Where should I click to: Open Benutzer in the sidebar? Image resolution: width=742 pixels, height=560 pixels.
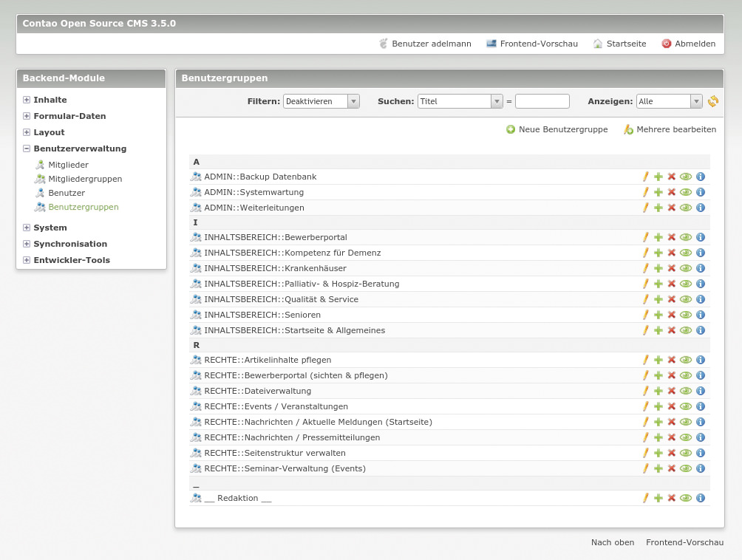pos(67,193)
